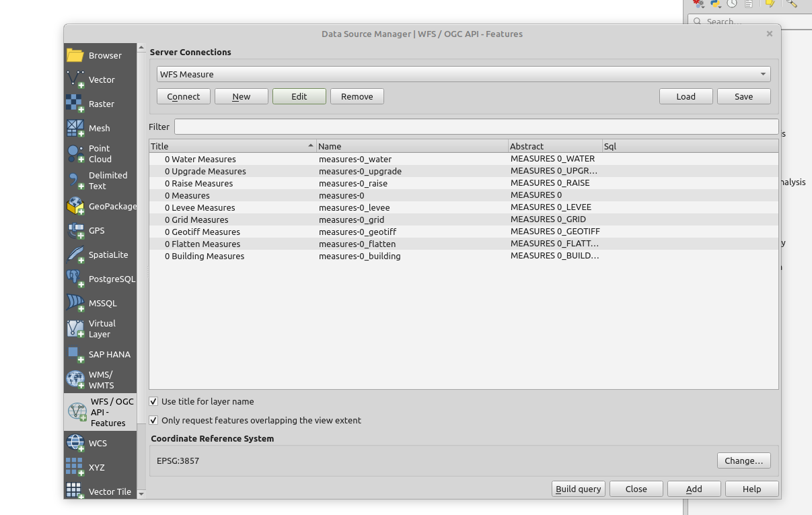Open the Temporal Controller clock icon

point(732,4)
